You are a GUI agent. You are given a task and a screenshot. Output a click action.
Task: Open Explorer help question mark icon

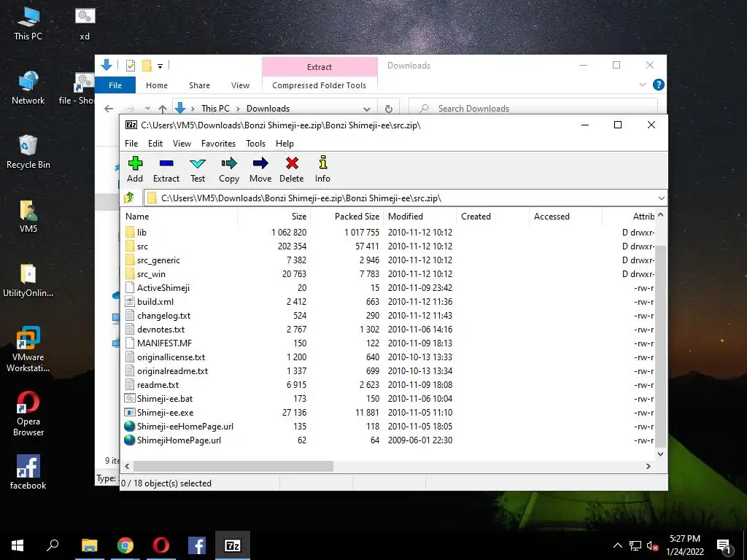659,85
